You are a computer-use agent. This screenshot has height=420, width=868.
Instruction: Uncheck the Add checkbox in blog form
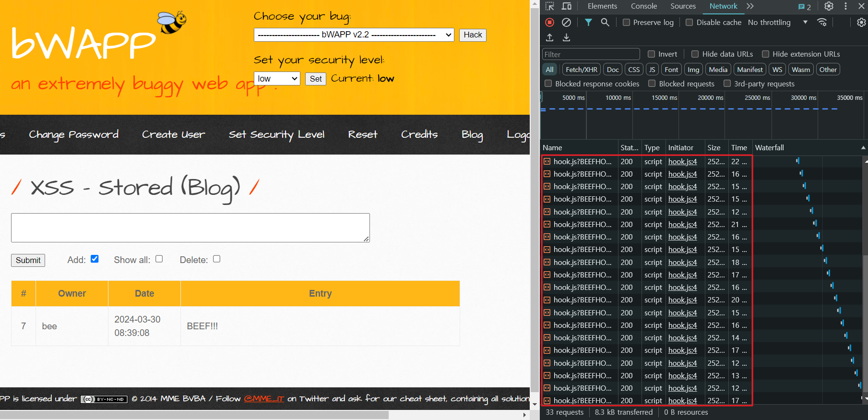(x=95, y=259)
